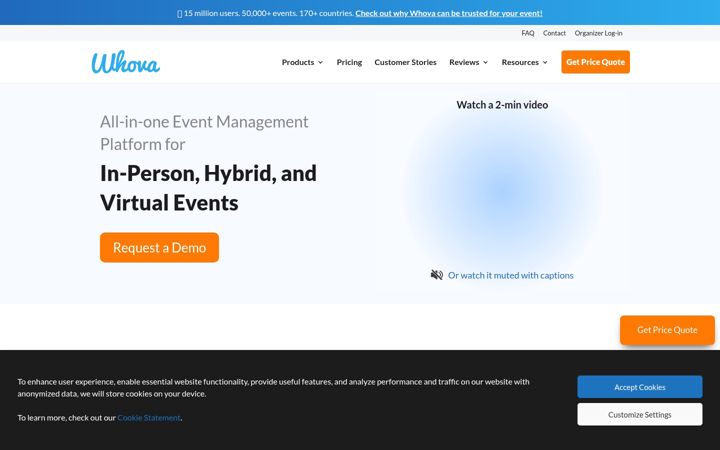Click Get Price Quote in the navbar

pos(596,62)
